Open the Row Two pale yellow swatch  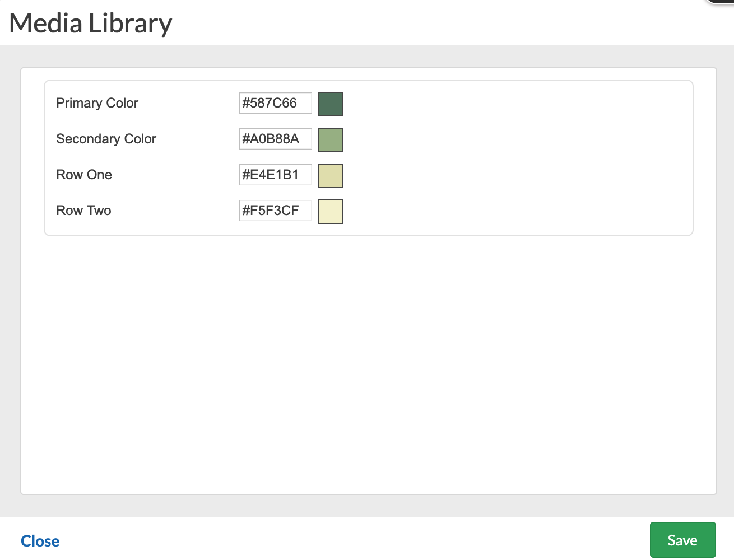(x=331, y=212)
